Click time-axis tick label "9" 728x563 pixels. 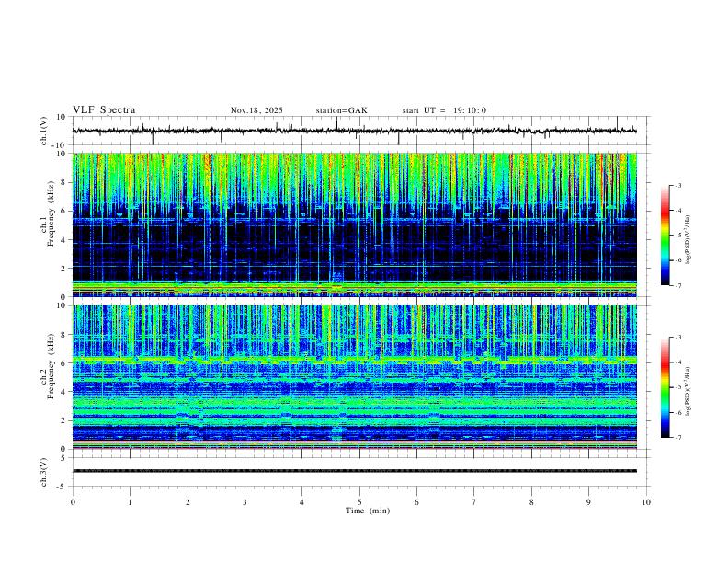[x=588, y=502]
